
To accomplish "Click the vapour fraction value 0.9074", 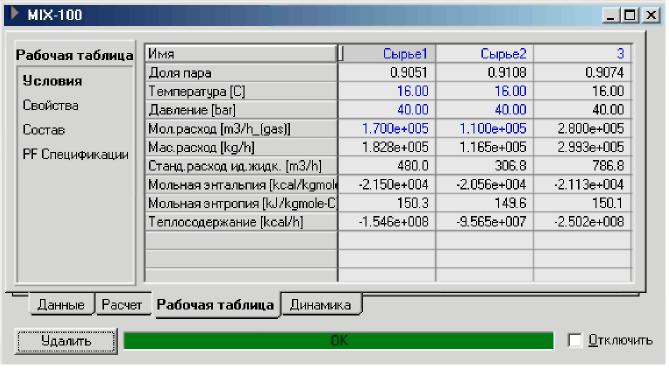I will point(582,73).
